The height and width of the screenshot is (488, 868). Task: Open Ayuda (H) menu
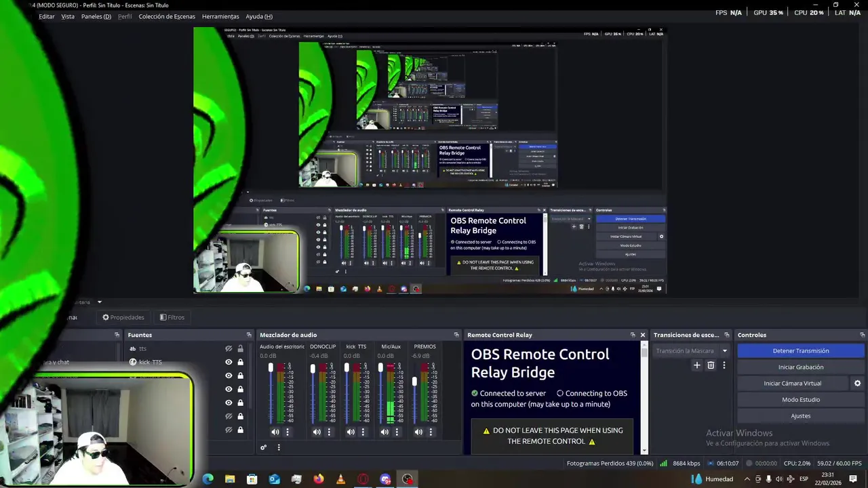tap(259, 16)
